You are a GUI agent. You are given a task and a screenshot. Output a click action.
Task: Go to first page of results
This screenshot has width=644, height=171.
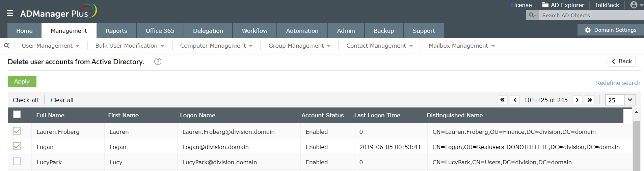(x=502, y=100)
